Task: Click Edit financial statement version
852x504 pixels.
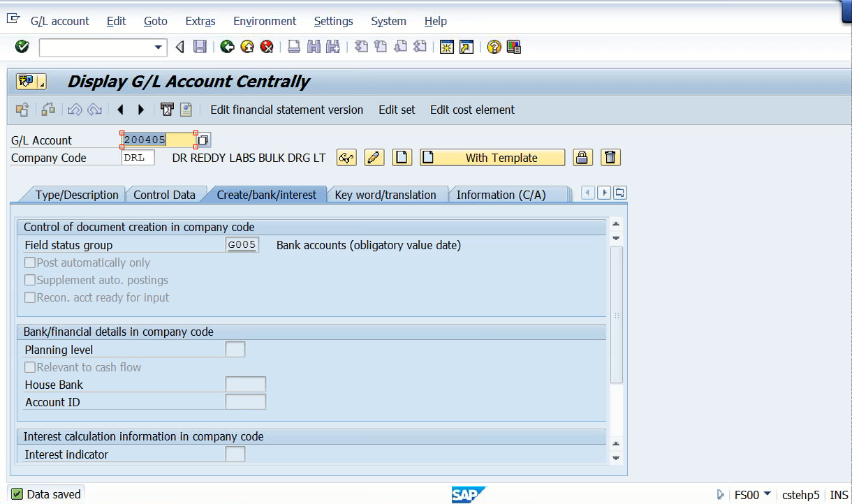Action: 287,110
